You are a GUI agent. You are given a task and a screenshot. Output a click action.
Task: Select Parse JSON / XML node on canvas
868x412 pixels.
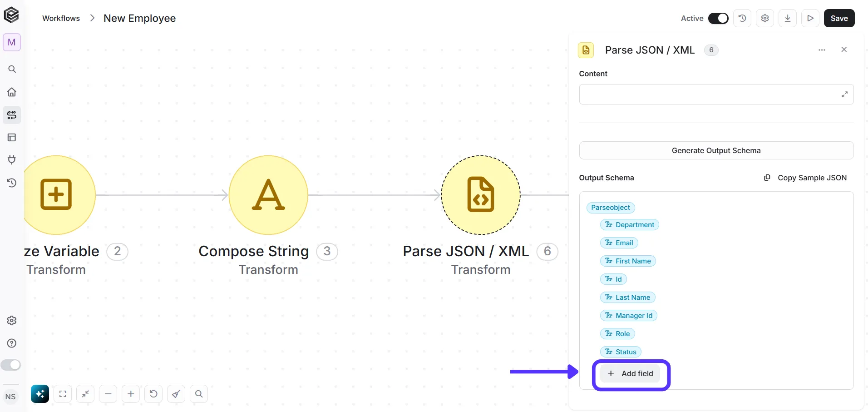481,195
